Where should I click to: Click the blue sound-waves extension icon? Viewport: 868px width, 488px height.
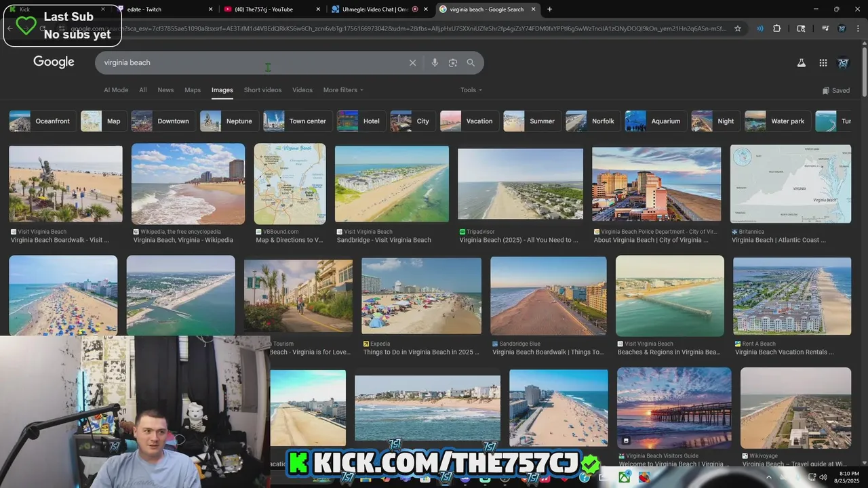coord(759,28)
